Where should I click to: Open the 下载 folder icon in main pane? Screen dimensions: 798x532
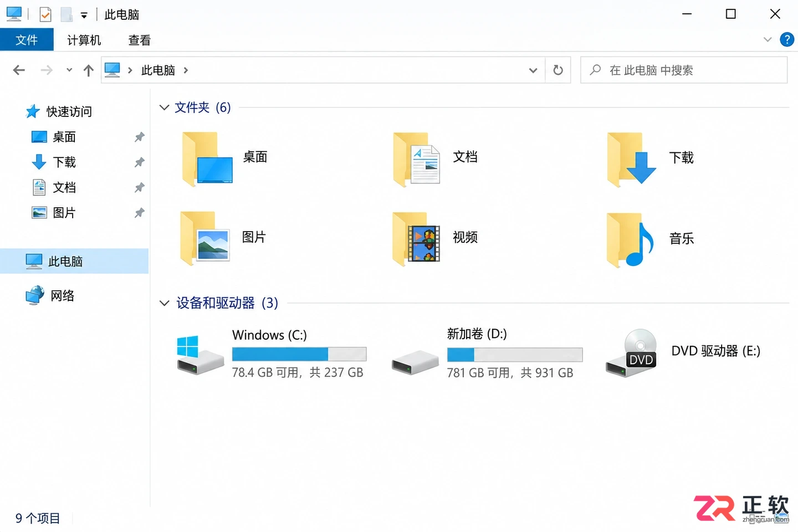click(x=632, y=159)
